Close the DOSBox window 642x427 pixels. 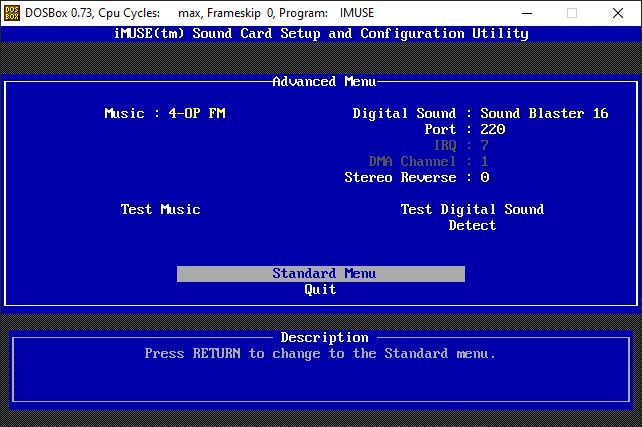618,13
